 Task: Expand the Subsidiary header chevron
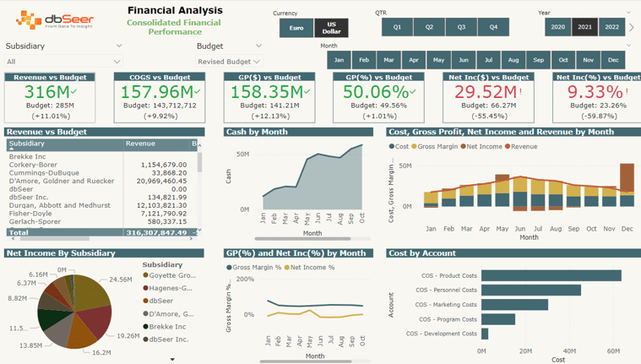(119, 46)
